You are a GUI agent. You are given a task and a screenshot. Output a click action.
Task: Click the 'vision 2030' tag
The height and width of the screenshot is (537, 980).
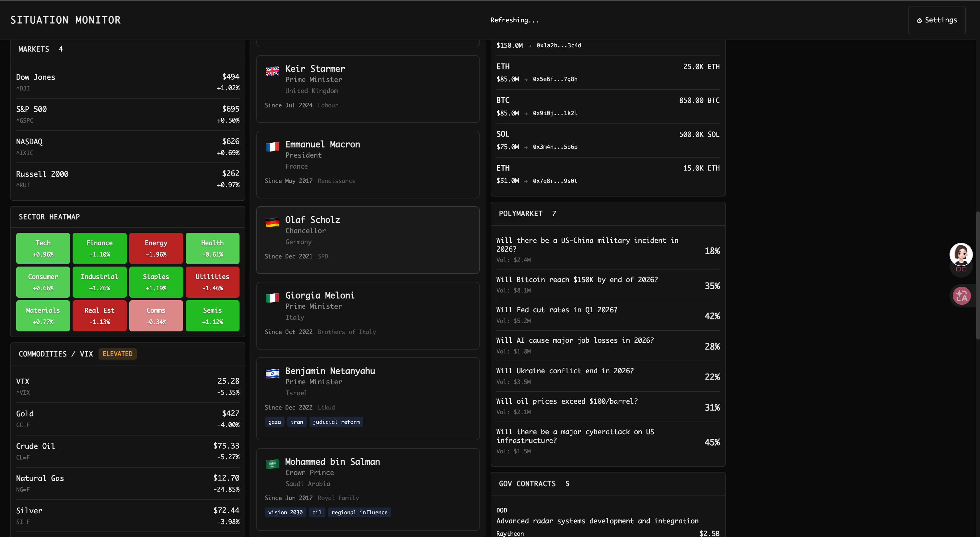coord(285,512)
